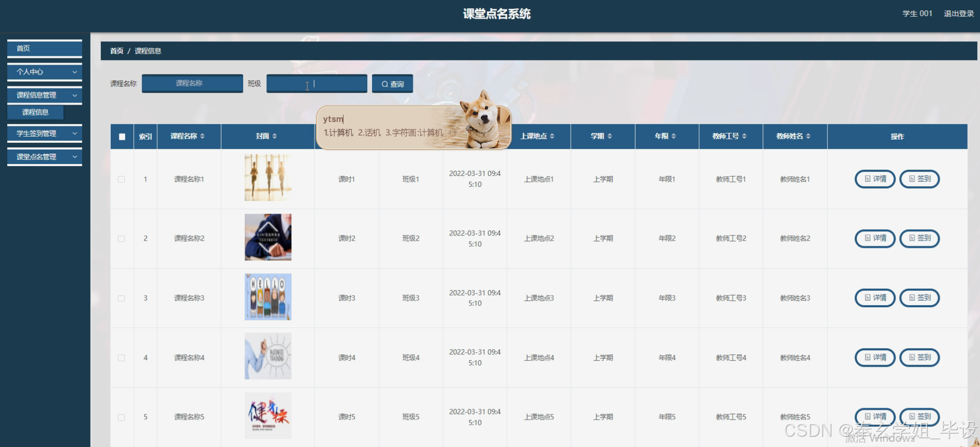Click 学生 001 user label
This screenshot has width=980, height=447.
coord(917,13)
